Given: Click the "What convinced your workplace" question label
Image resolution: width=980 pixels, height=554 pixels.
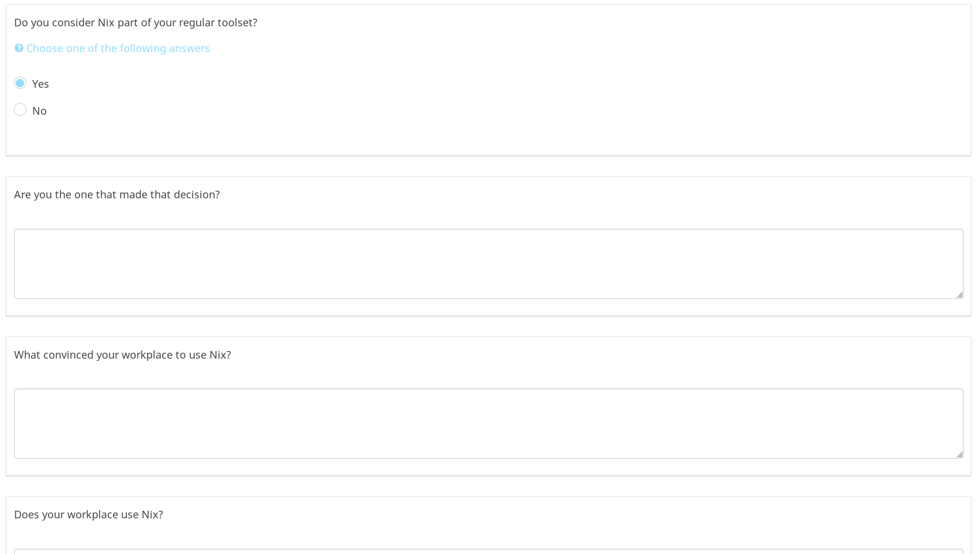Looking at the screenshot, I should [x=122, y=355].
